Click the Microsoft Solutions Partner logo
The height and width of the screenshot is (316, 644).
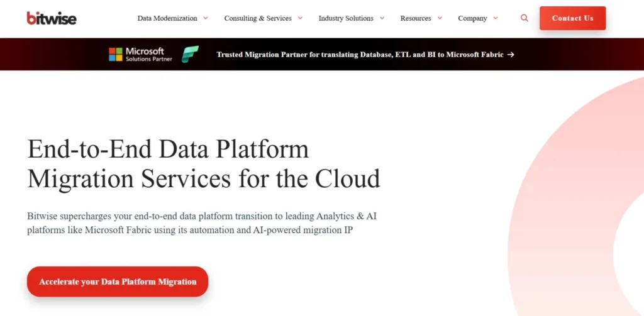point(140,55)
